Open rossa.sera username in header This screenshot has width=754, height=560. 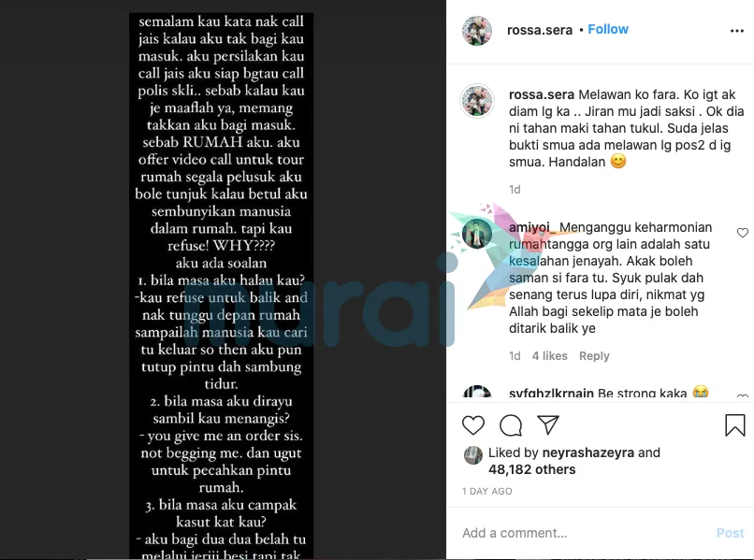point(540,30)
